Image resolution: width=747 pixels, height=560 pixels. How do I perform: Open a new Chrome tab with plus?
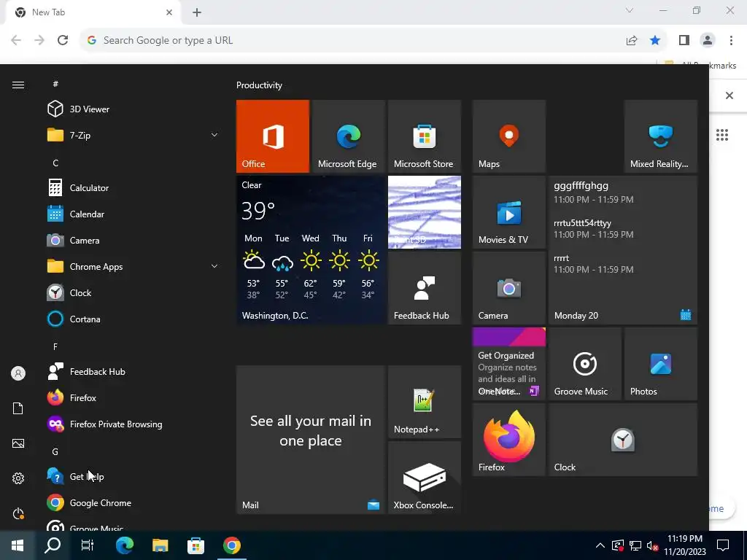[x=197, y=12]
